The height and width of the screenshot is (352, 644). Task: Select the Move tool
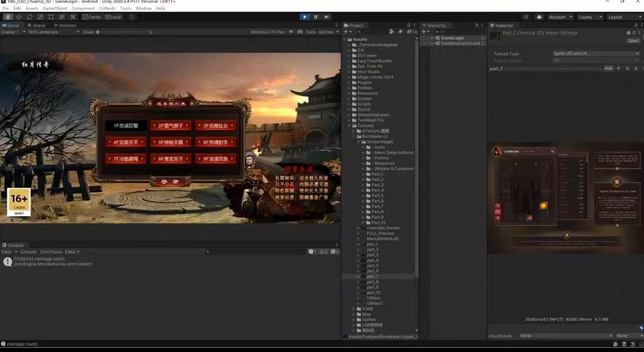(x=19, y=17)
